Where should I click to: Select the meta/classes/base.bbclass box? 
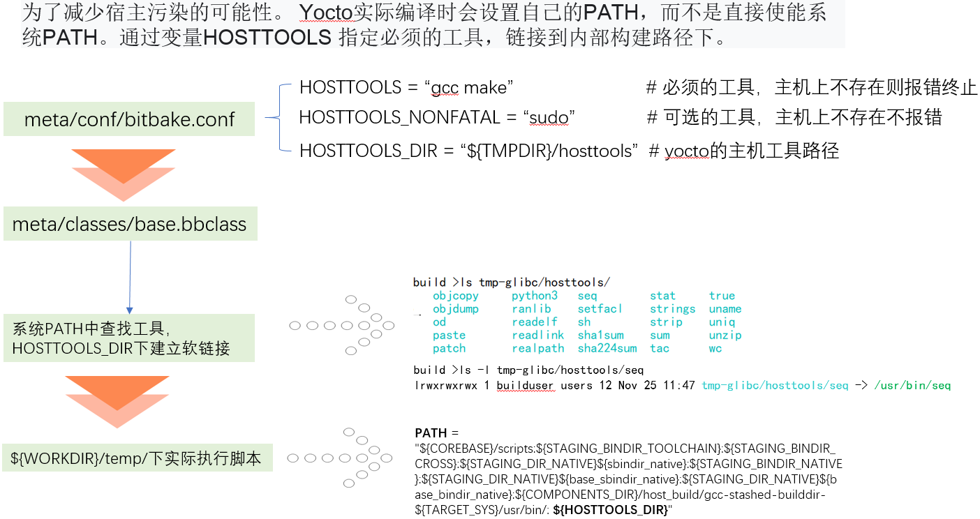130,224
